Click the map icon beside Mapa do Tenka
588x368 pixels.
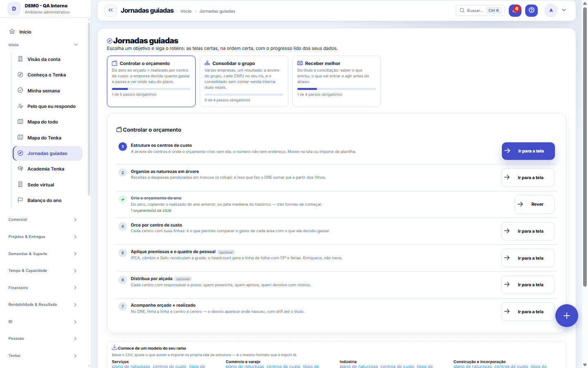pos(20,137)
